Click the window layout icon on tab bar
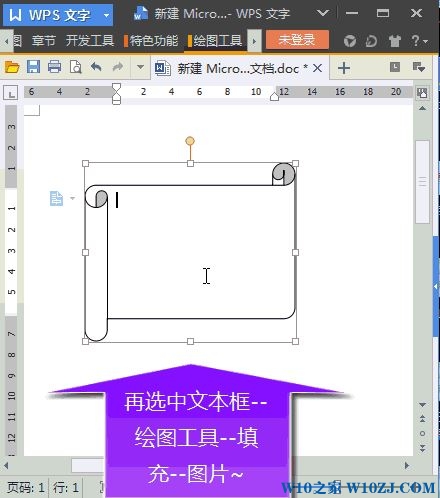This screenshot has width=440, height=498. pyautogui.click(x=395, y=67)
